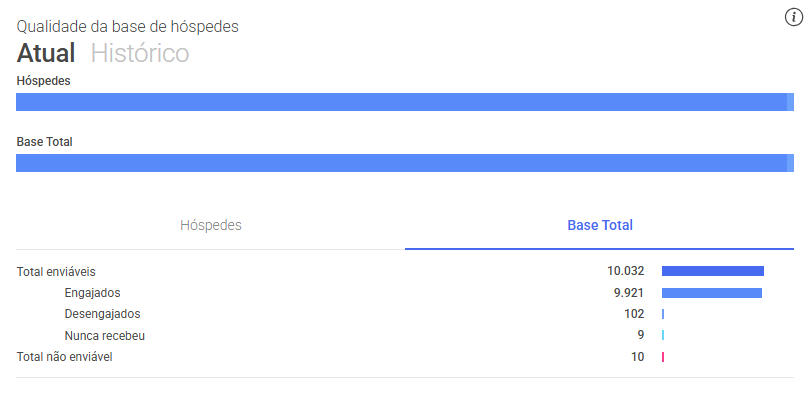The height and width of the screenshot is (395, 812).
Task: Click the cyan Nunca recebeu marker
Action: pyautogui.click(x=663, y=335)
